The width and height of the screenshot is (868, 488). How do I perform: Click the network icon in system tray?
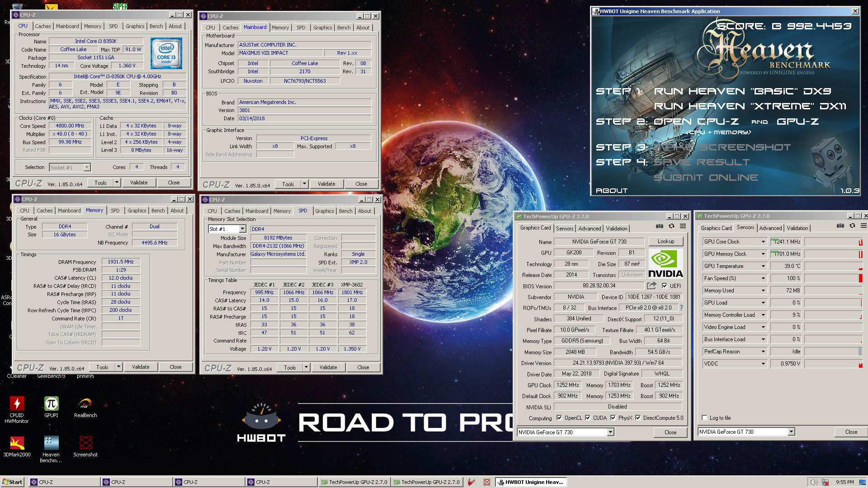pyautogui.click(x=825, y=482)
